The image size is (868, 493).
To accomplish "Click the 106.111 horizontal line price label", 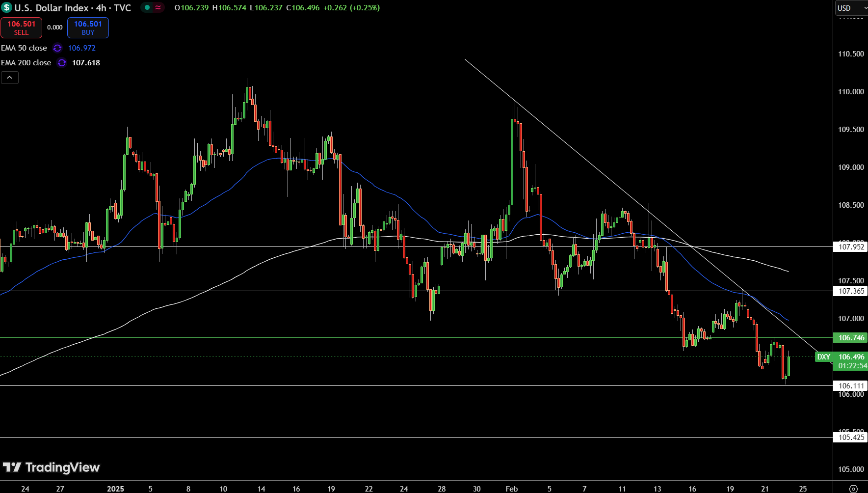I will click(851, 386).
